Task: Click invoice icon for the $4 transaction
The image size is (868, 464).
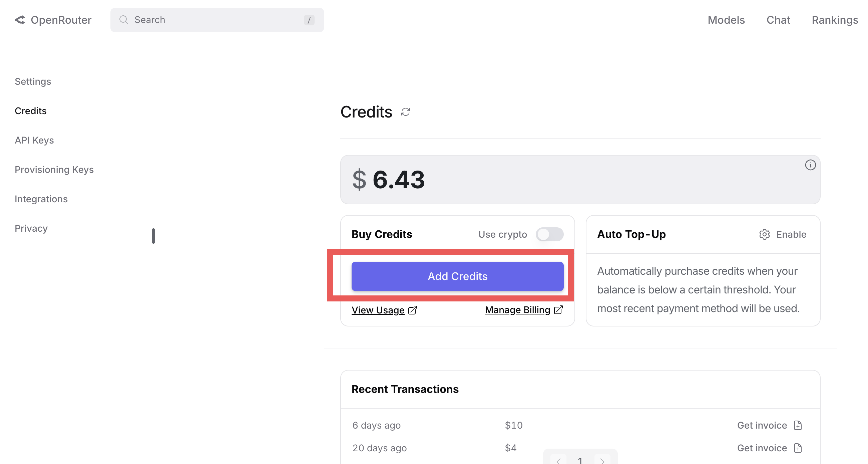Action: point(798,448)
